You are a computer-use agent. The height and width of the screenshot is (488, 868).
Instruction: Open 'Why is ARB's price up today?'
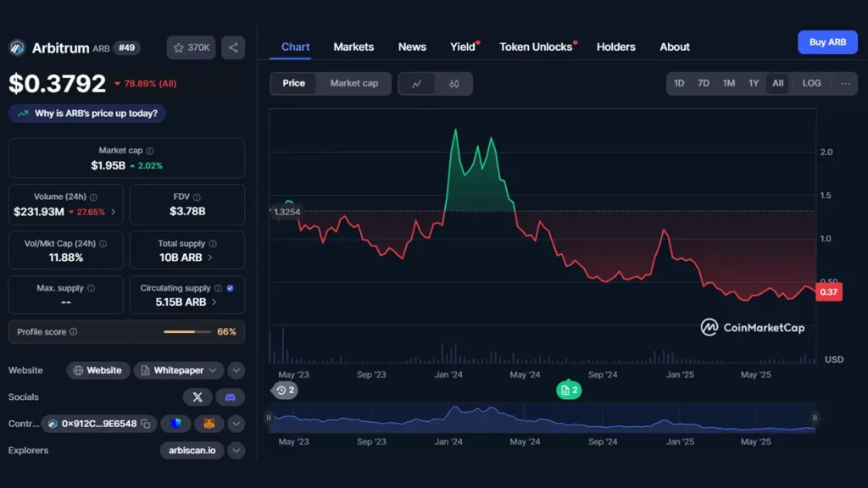[87, 114]
